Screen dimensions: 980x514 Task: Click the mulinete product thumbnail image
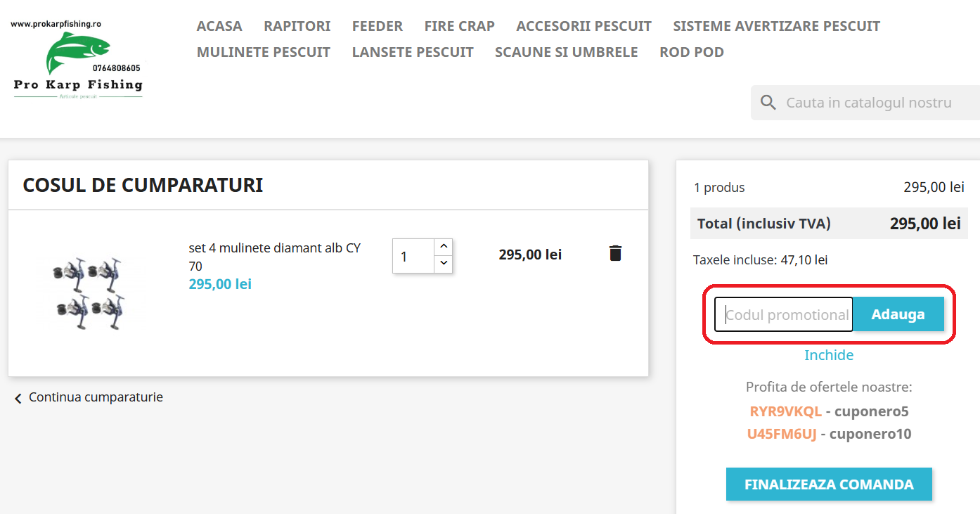(89, 293)
